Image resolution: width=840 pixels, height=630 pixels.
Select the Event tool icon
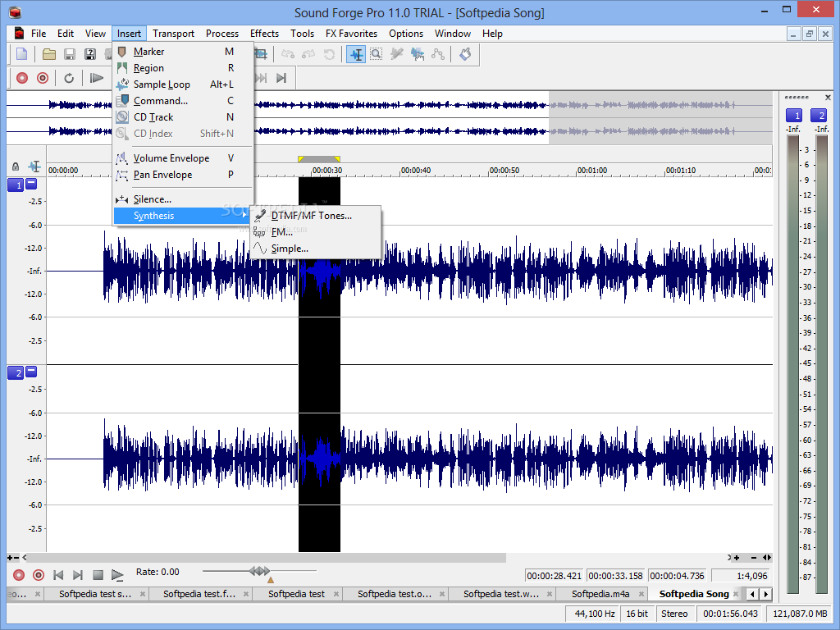click(418, 54)
